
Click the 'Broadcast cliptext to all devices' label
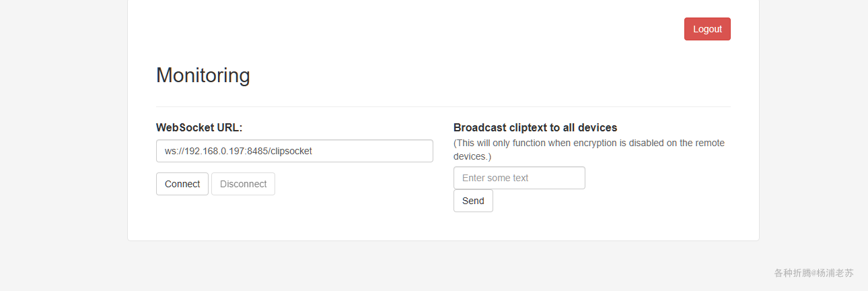point(536,127)
